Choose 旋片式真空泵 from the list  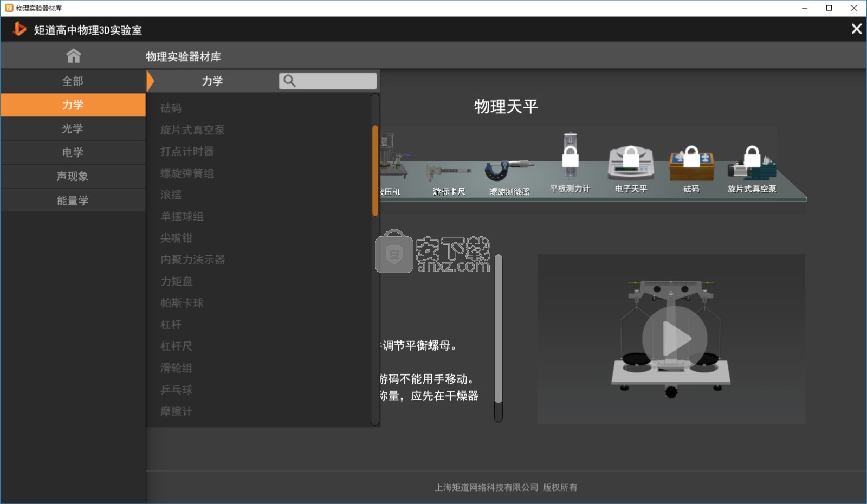tap(192, 130)
